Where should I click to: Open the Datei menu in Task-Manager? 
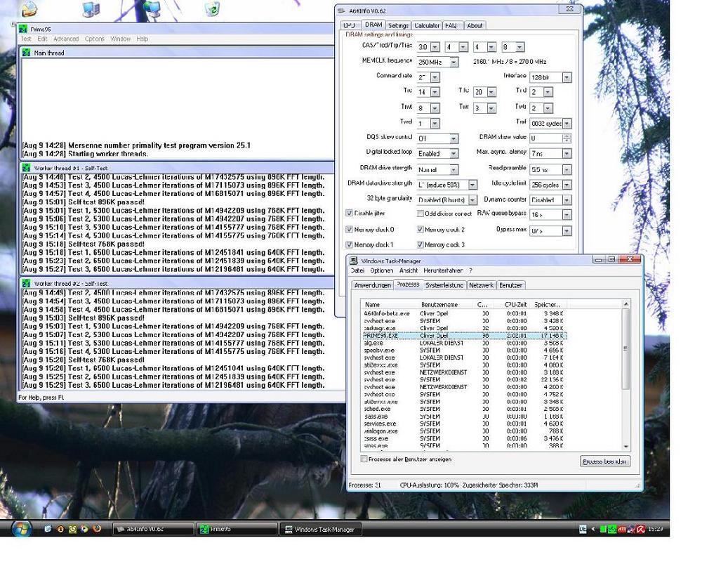tap(357, 270)
